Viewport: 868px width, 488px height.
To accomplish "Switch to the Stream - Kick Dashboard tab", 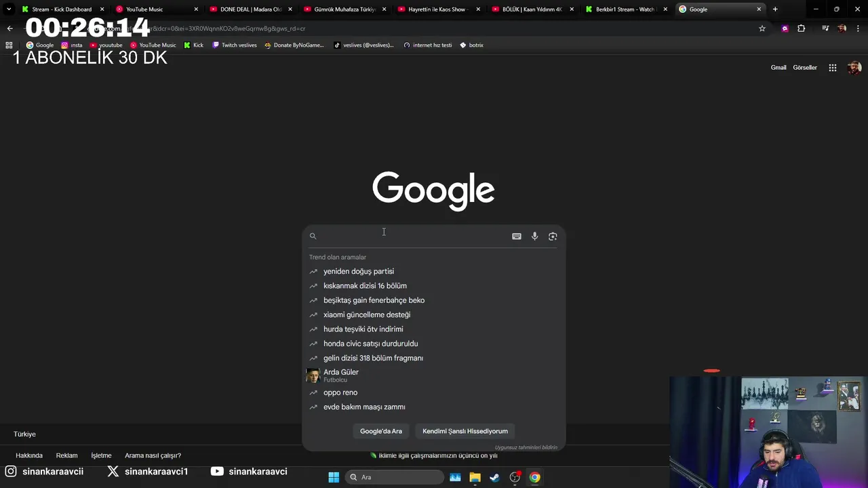I will [63, 9].
